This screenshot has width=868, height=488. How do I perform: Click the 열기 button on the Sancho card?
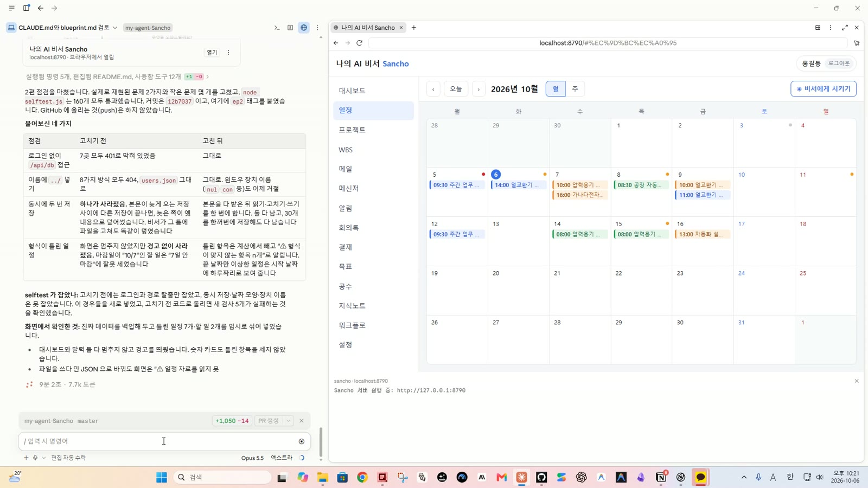212,53
